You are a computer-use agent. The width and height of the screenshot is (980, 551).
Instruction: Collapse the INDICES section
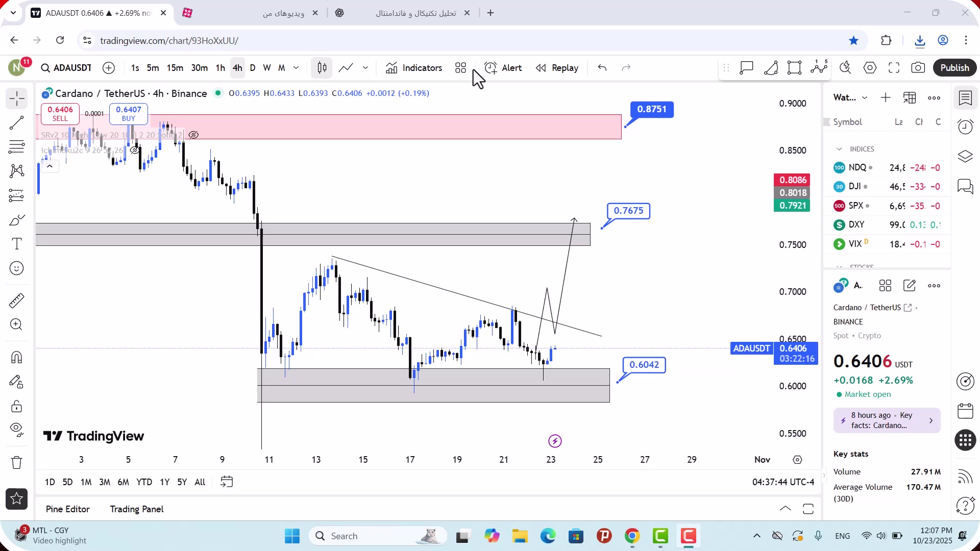tap(839, 149)
